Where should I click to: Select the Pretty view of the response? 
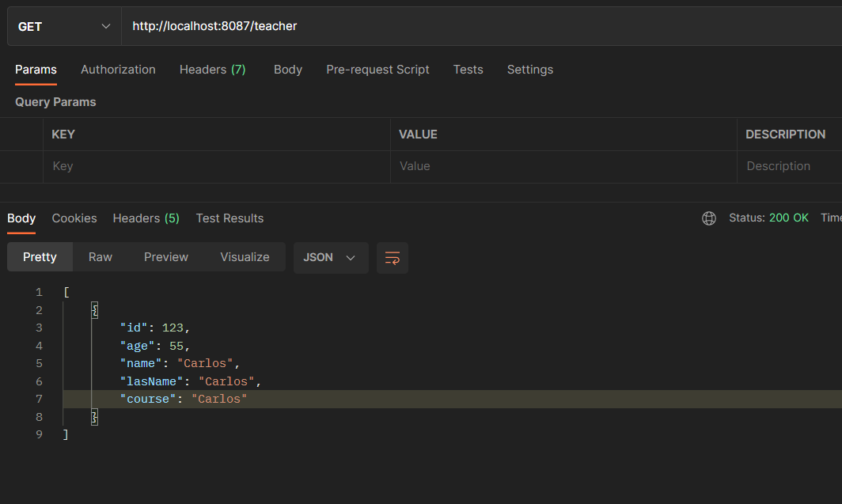click(x=40, y=257)
